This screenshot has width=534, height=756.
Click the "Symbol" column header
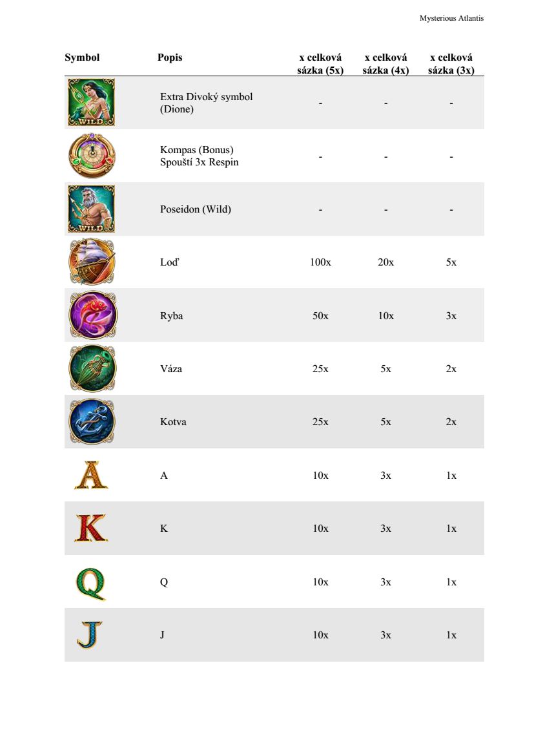82,58
